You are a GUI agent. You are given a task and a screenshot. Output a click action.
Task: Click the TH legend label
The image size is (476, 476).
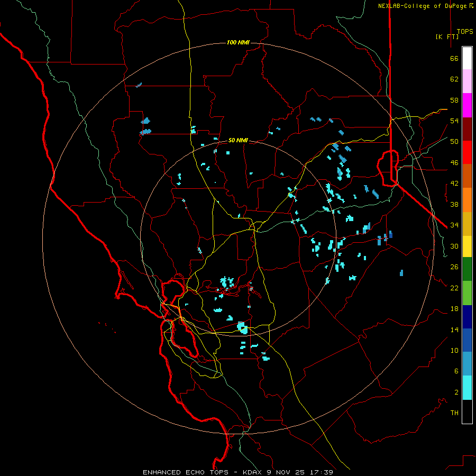click(x=454, y=413)
